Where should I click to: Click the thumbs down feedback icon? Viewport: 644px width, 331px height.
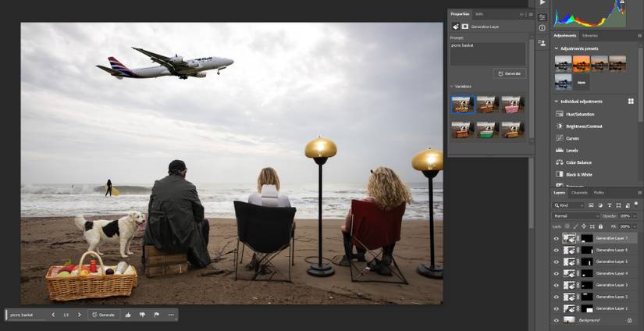(x=143, y=315)
